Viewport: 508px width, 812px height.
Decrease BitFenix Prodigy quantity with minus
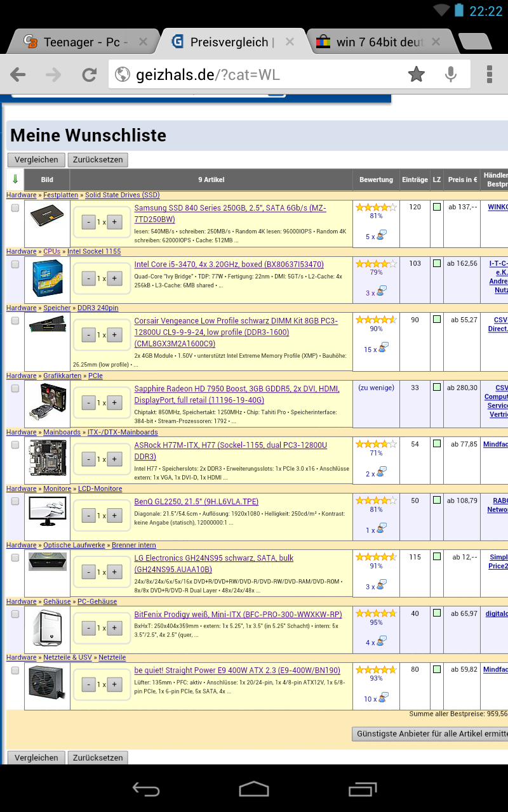pos(89,628)
